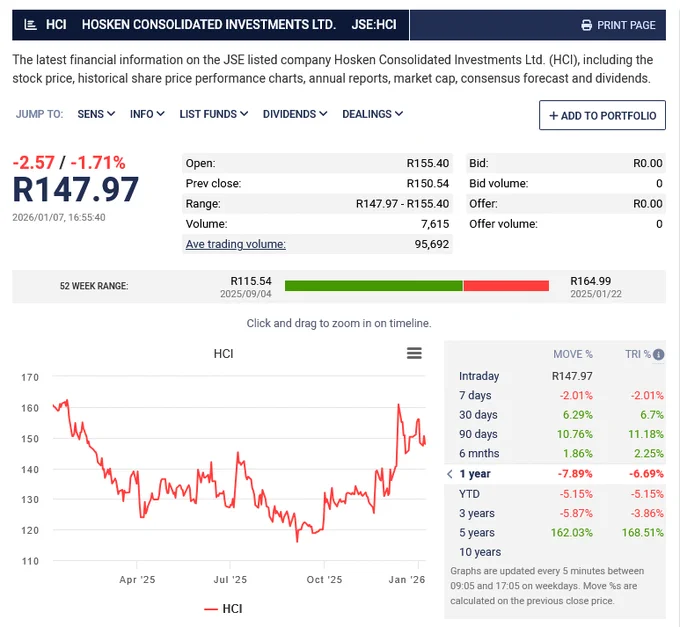
Task: Click the HCI chart title
Action: (x=223, y=354)
